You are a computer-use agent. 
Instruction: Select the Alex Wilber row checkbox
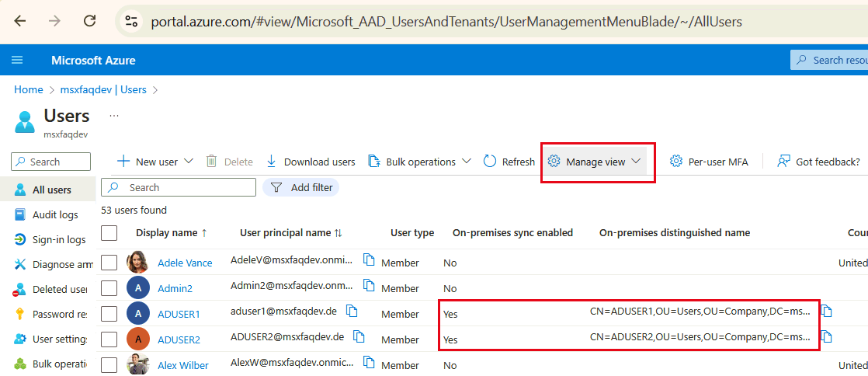pos(109,365)
